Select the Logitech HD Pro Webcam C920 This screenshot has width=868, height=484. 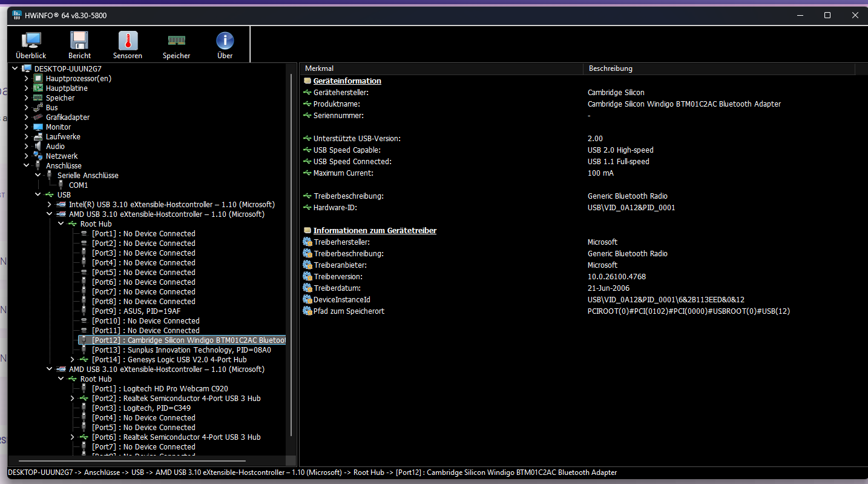[x=160, y=388]
